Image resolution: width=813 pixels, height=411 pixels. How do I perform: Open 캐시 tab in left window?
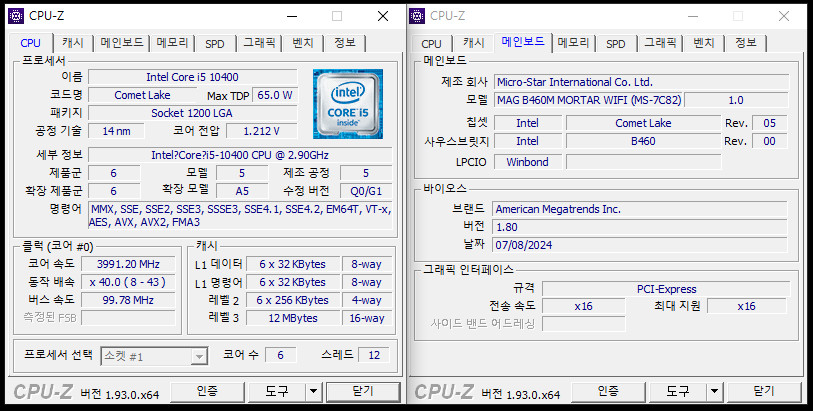click(73, 43)
